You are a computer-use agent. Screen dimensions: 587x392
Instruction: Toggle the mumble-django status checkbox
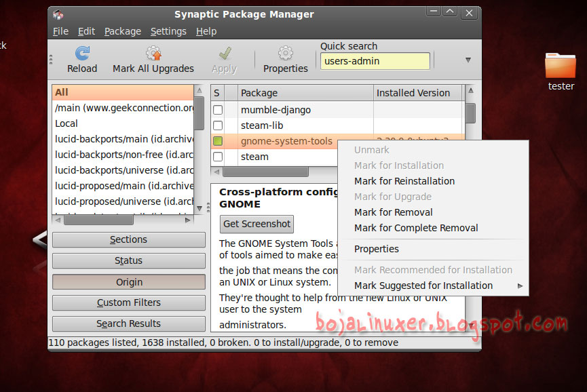point(218,110)
